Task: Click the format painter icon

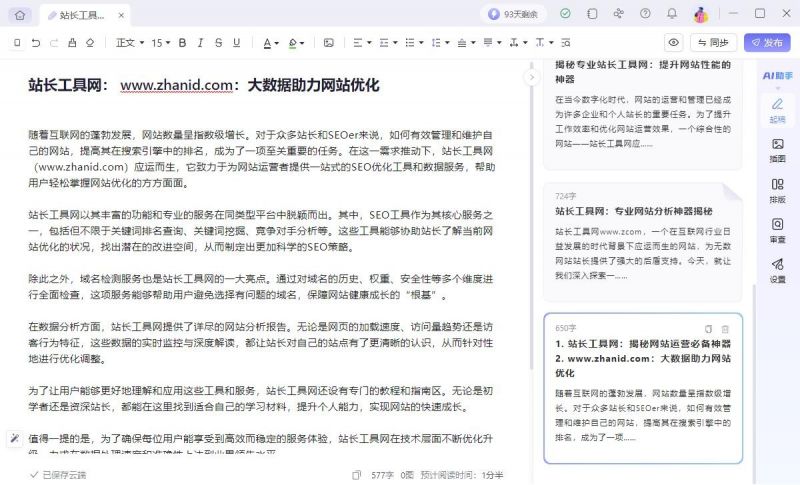Action: tap(72, 43)
